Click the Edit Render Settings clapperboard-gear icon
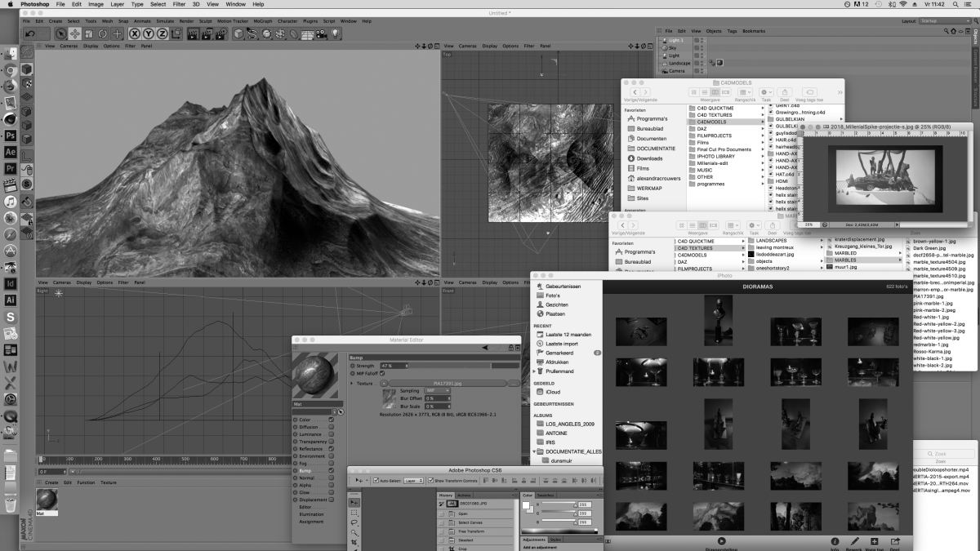 pos(220,33)
